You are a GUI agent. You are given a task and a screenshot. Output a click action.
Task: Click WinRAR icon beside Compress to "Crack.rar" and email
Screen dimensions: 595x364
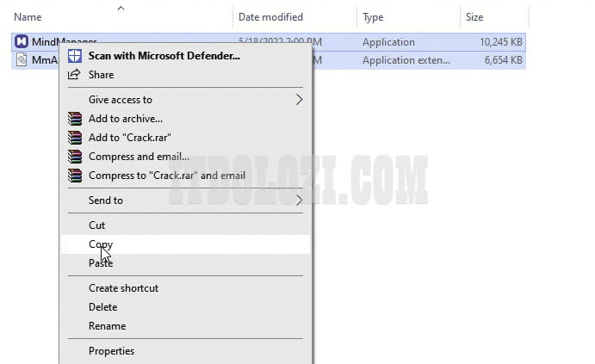click(x=75, y=176)
